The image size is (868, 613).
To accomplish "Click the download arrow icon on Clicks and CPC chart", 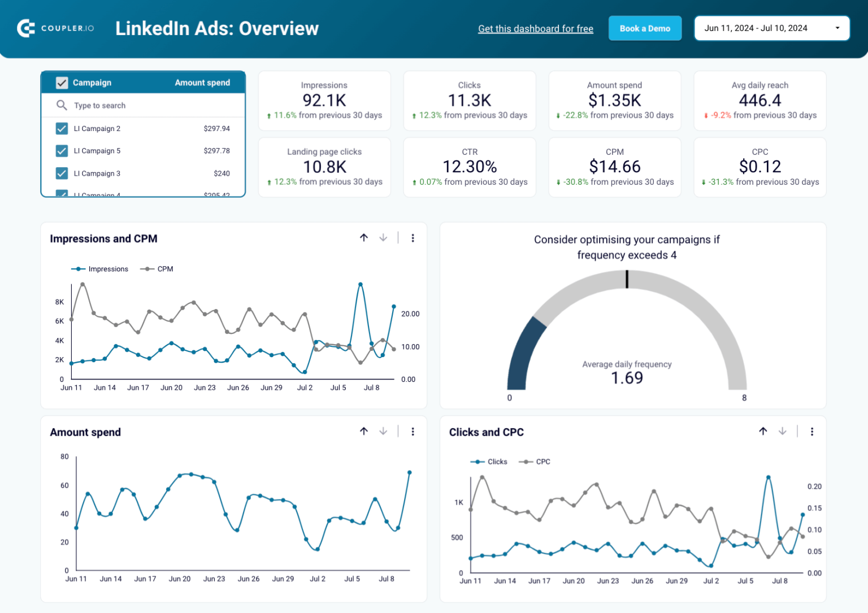I will pos(783,431).
